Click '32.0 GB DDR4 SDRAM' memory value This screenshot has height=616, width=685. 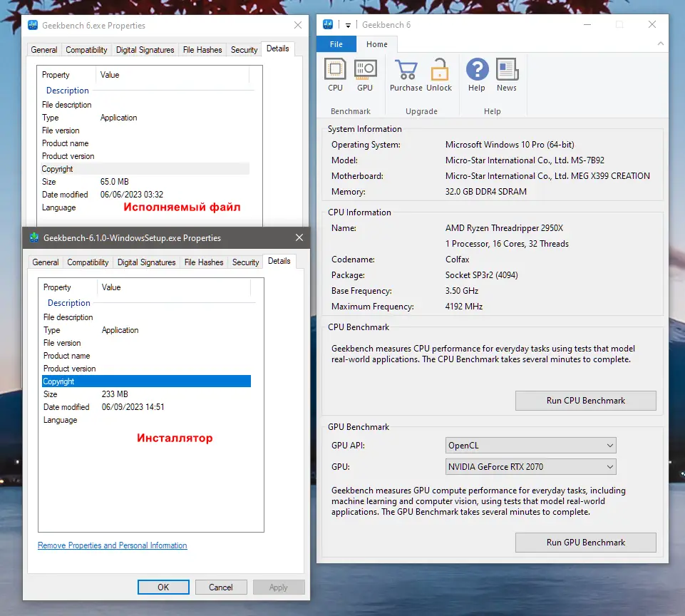(x=486, y=191)
